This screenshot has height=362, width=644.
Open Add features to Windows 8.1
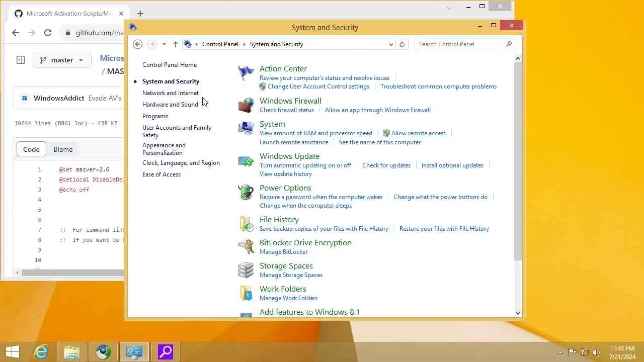click(x=309, y=312)
